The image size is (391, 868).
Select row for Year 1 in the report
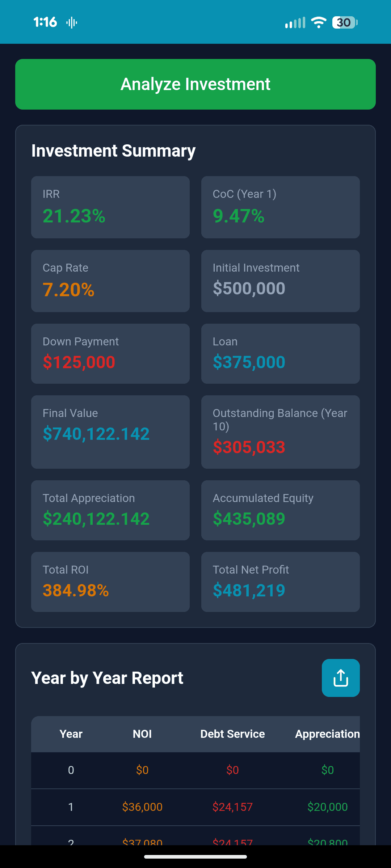click(195, 807)
